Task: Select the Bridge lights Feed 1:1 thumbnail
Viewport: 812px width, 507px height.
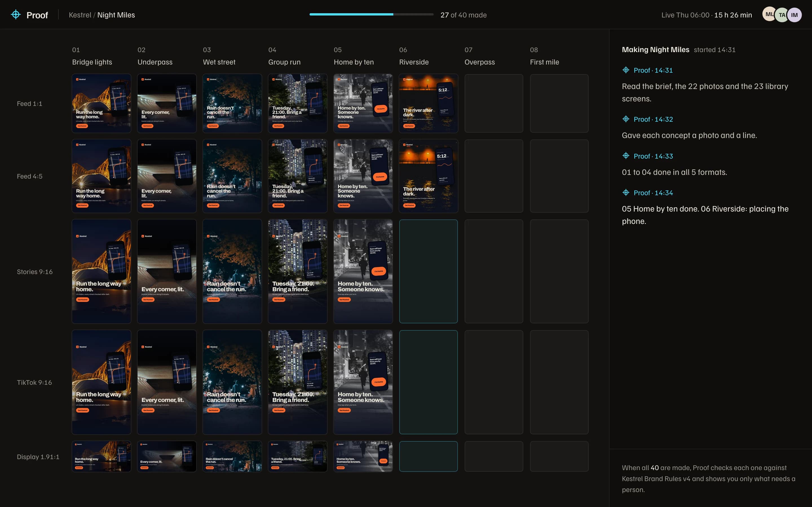Action: point(101,103)
